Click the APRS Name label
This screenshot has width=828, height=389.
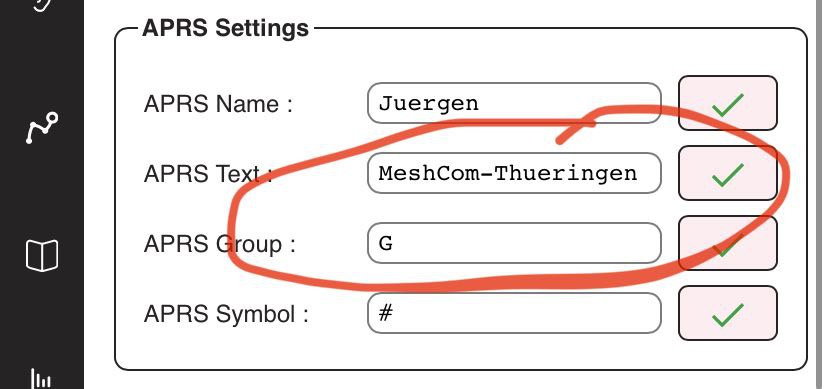point(218,104)
